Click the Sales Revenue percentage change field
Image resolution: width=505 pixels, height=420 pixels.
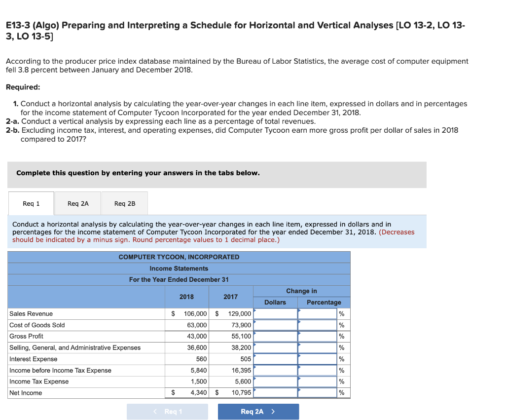tap(321, 313)
